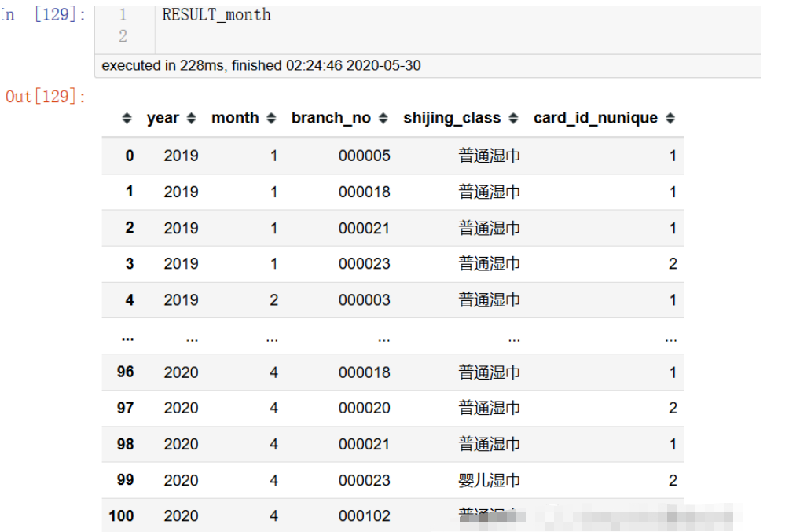
Task: Select row index 2
Action: [130, 228]
